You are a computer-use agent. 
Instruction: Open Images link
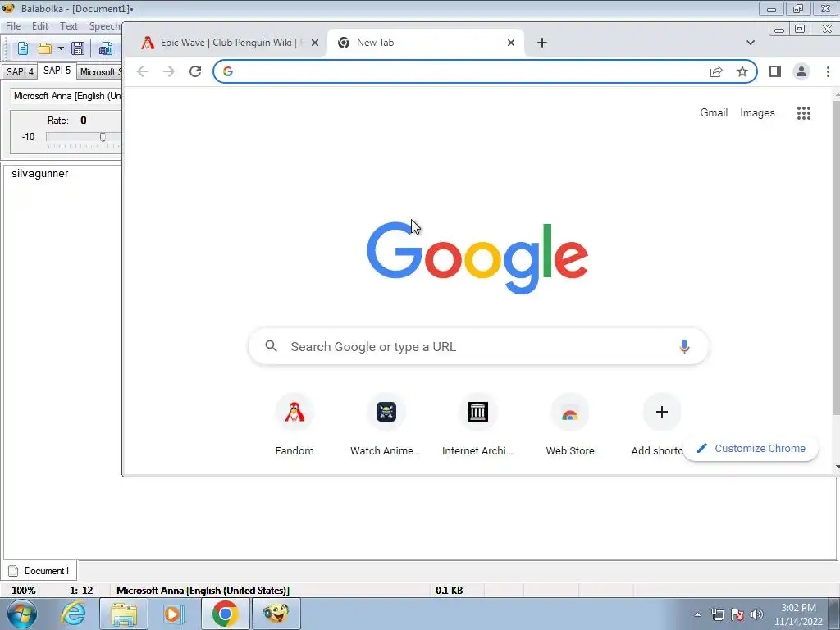click(757, 113)
